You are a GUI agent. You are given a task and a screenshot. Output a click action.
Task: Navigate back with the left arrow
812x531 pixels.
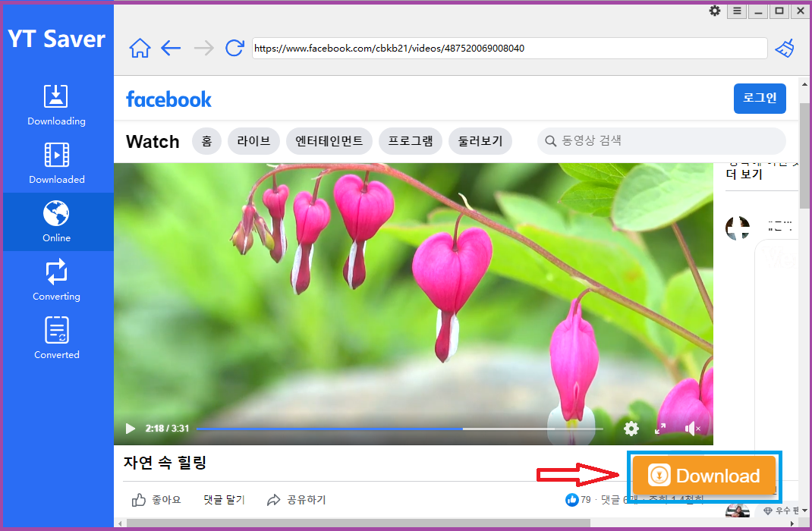[171, 48]
